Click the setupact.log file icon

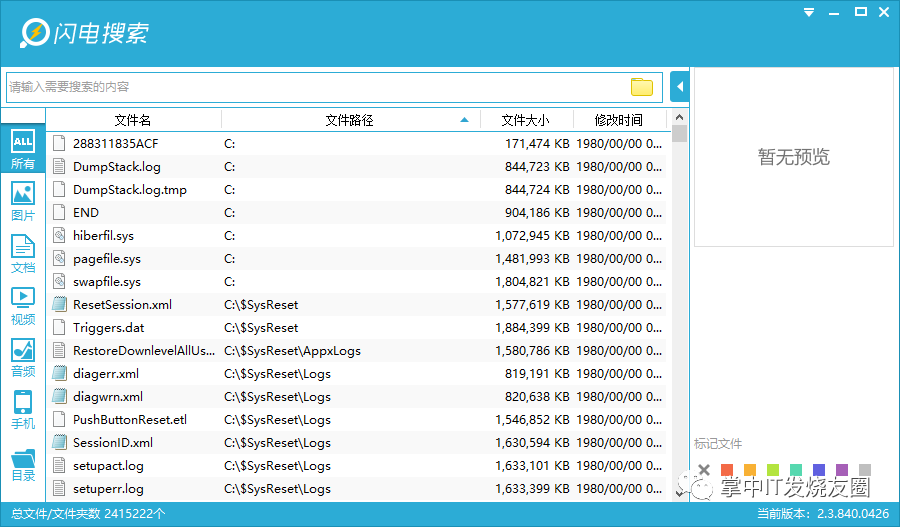[59, 466]
